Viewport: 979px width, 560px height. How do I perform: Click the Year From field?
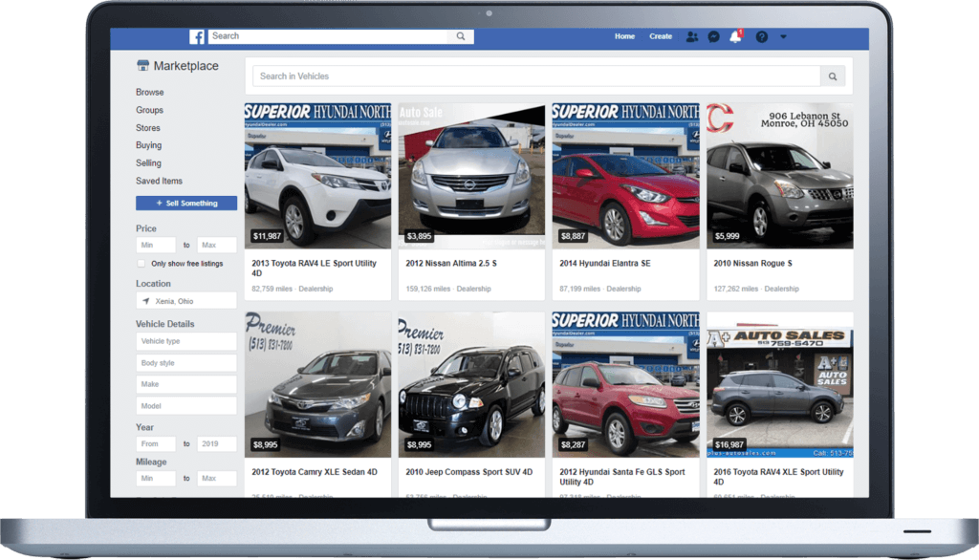[156, 443]
